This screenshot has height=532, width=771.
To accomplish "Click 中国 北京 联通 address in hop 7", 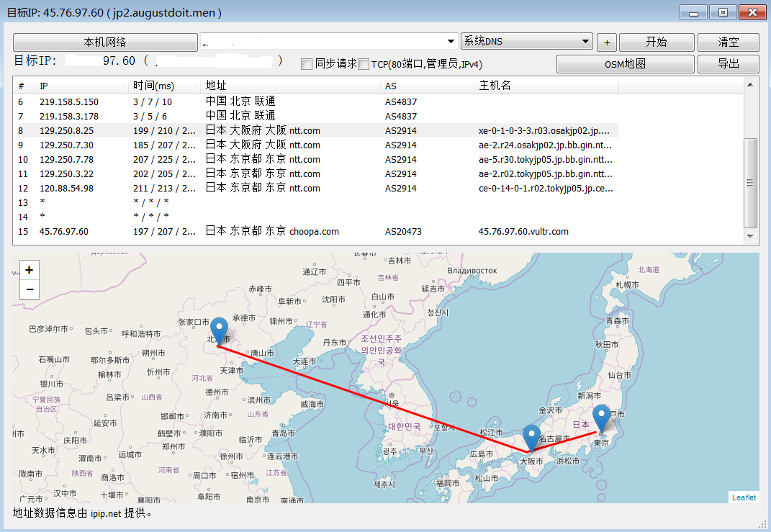I will click(240, 116).
